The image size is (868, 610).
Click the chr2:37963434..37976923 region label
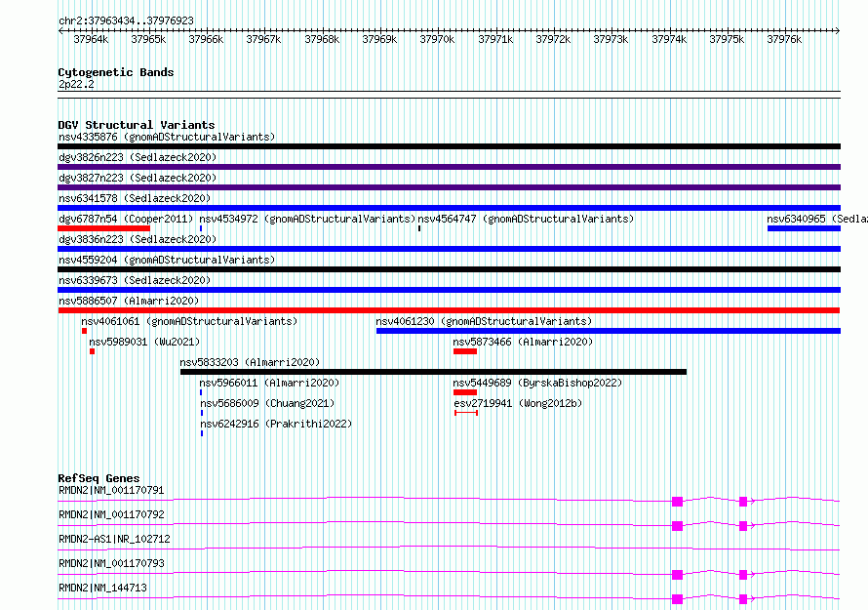[126, 20]
